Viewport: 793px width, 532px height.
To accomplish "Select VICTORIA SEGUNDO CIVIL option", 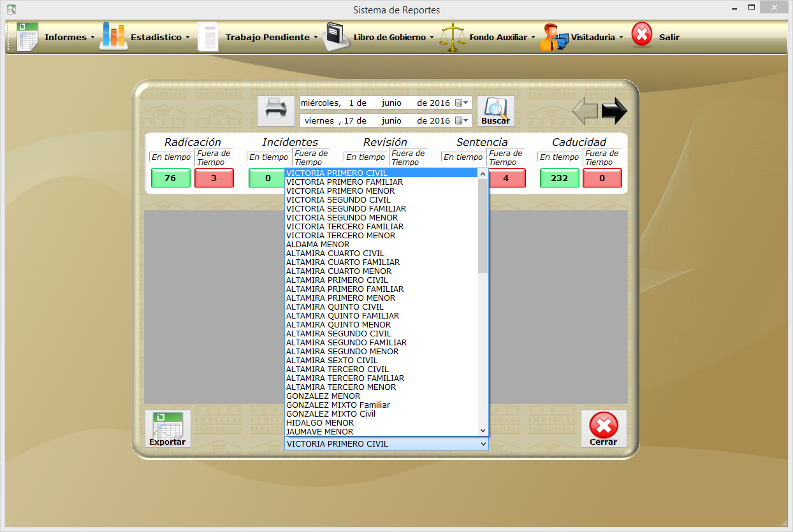I will point(381,199).
